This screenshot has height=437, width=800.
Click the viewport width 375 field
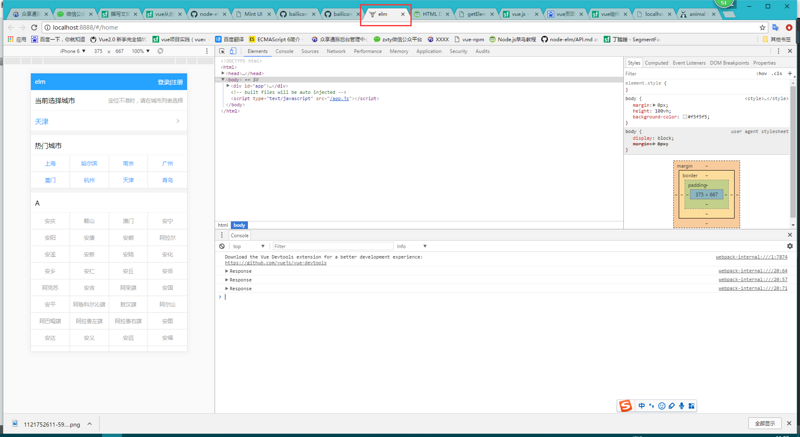pyautogui.click(x=98, y=51)
